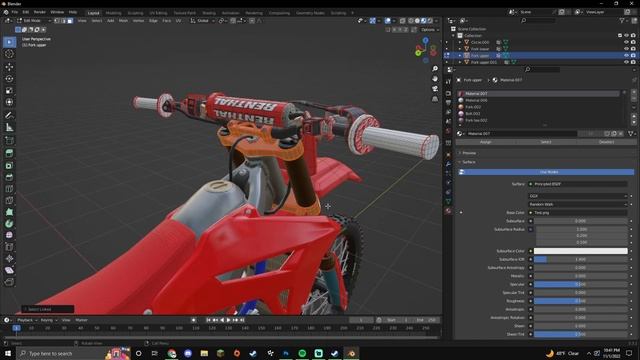Image resolution: width=640 pixels, height=360 pixels.
Task: Click the Assign material button
Action: click(x=486, y=142)
